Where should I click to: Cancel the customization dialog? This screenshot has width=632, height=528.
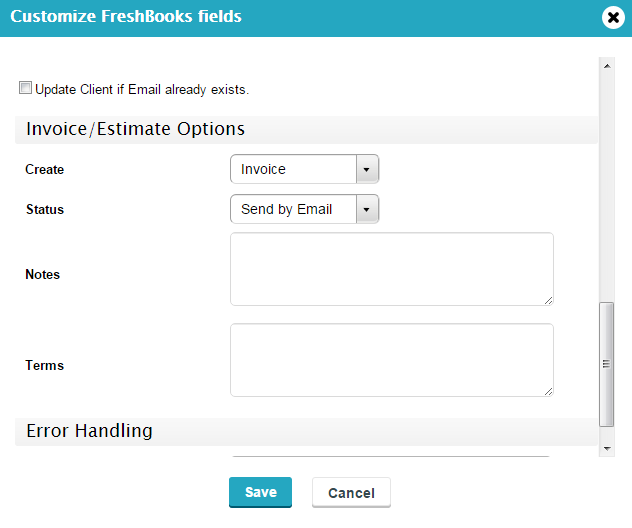tap(351, 493)
